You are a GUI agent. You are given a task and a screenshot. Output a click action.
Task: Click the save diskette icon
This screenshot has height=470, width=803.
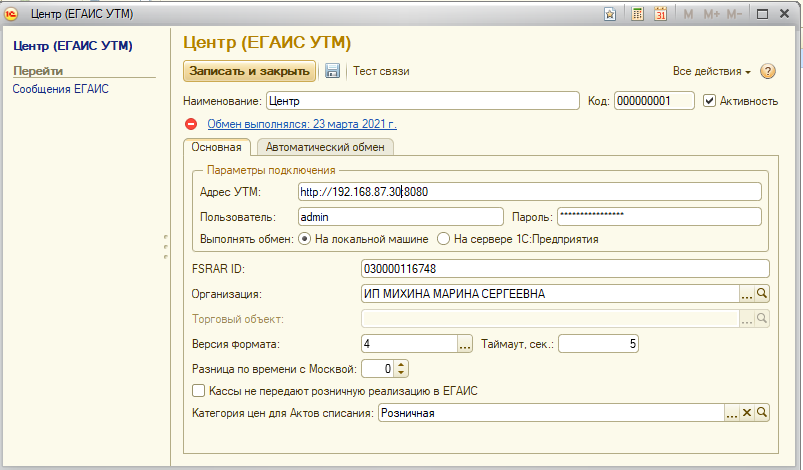[x=332, y=71]
